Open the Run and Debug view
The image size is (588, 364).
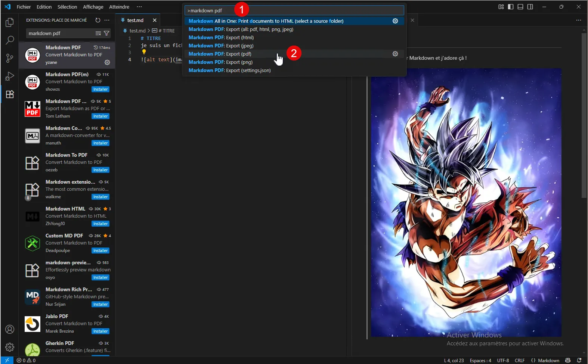(x=10, y=76)
